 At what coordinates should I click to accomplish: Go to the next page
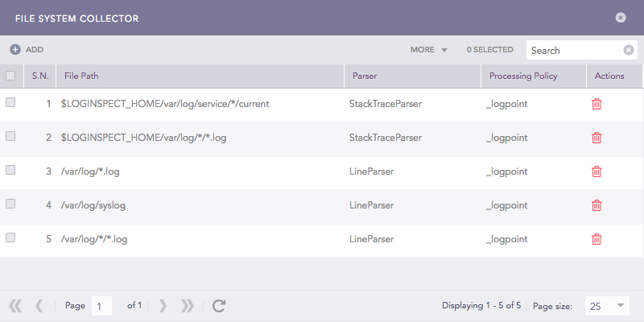pyautogui.click(x=163, y=306)
